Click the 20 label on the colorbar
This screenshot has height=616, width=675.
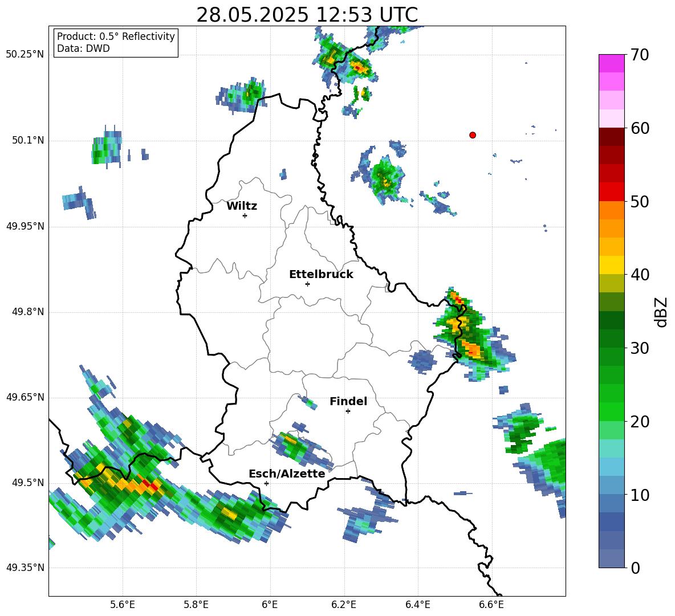pos(640,422)
